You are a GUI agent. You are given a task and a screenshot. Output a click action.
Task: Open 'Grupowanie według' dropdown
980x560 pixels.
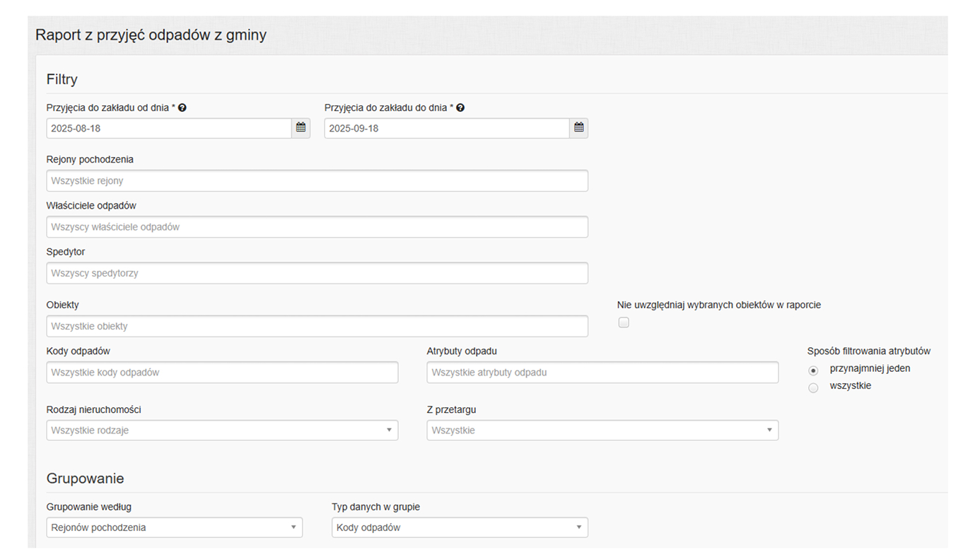click(x=174, y=527)
